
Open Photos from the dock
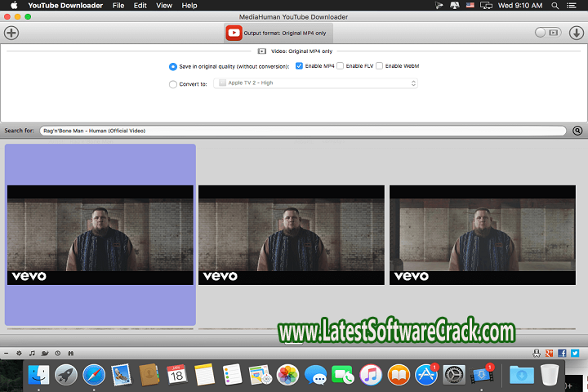[x=287, y=375]
